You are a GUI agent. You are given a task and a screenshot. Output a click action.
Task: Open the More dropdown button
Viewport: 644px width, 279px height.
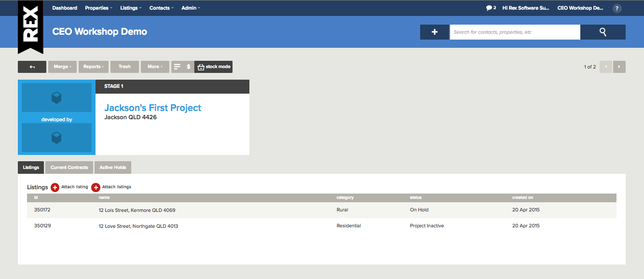[x=155, y=67]
